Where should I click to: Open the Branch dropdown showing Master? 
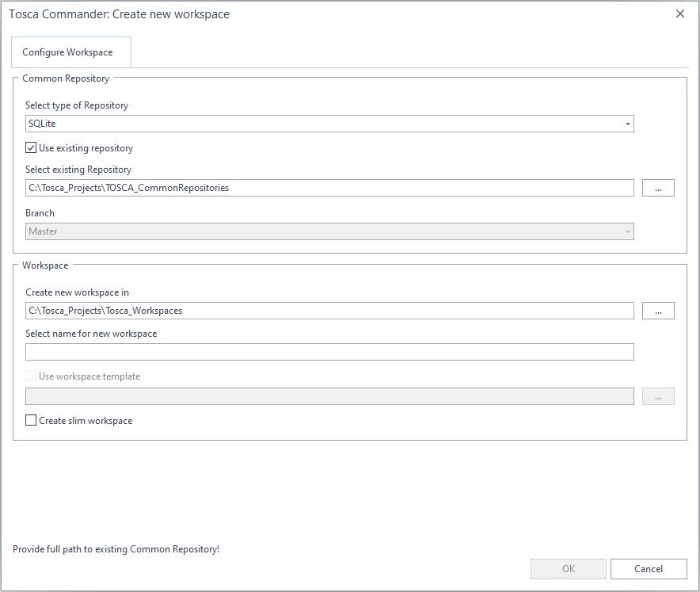click(329, 231)
